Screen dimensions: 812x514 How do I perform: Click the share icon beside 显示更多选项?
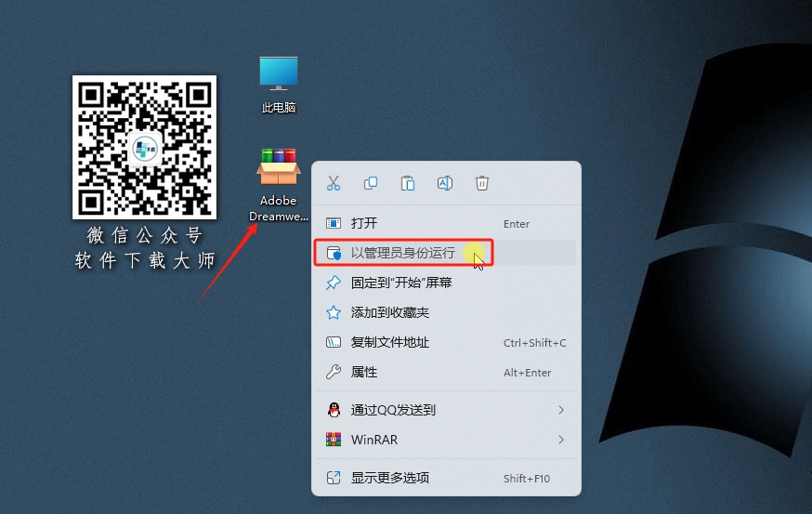tap(334, 478)
